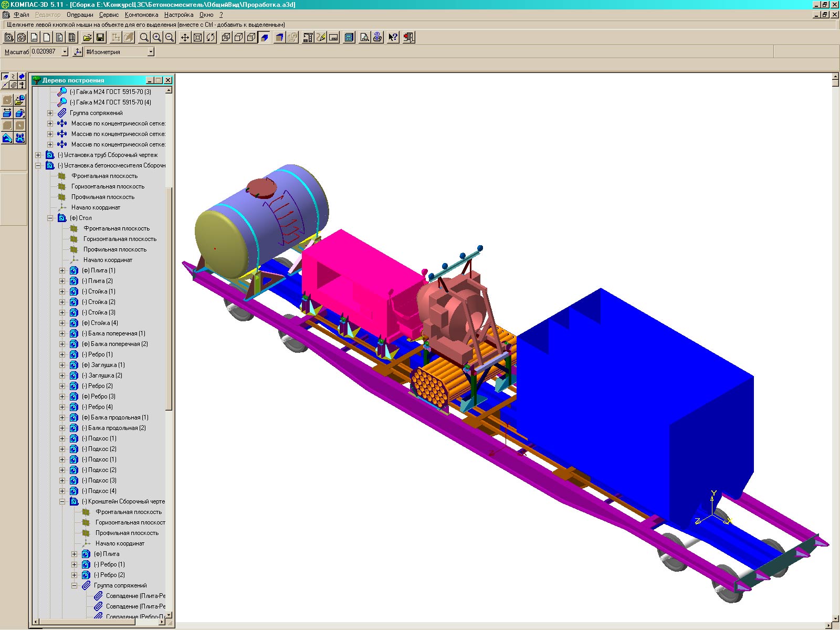Select the zoom-out magnifier tool
This screenshot has height=630, width=840.
pos(169,37)
